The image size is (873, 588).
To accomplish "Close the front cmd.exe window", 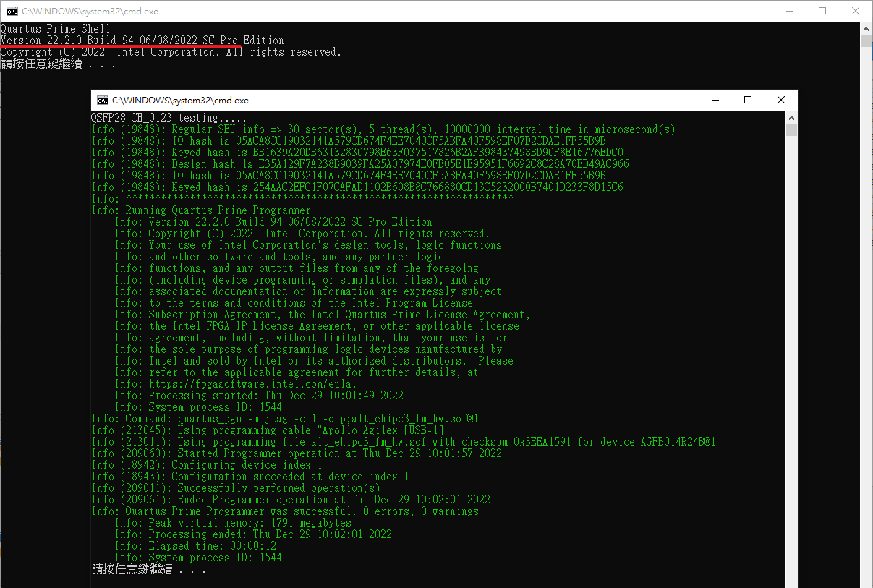I will coord(781,101).
